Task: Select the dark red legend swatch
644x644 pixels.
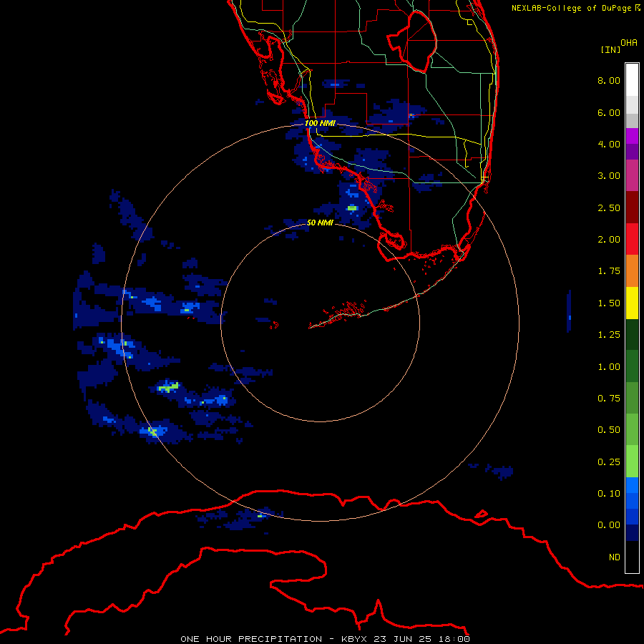Action: (632, 208)
